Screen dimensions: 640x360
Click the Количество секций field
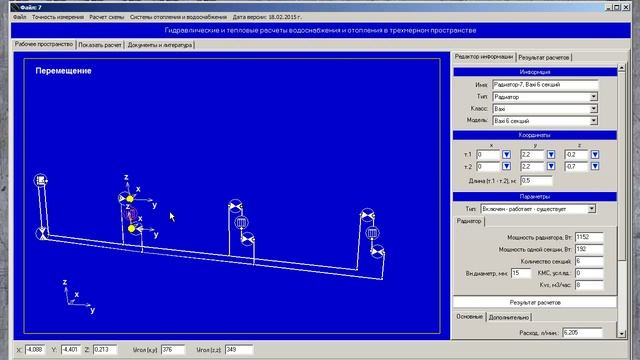[589, 261]
